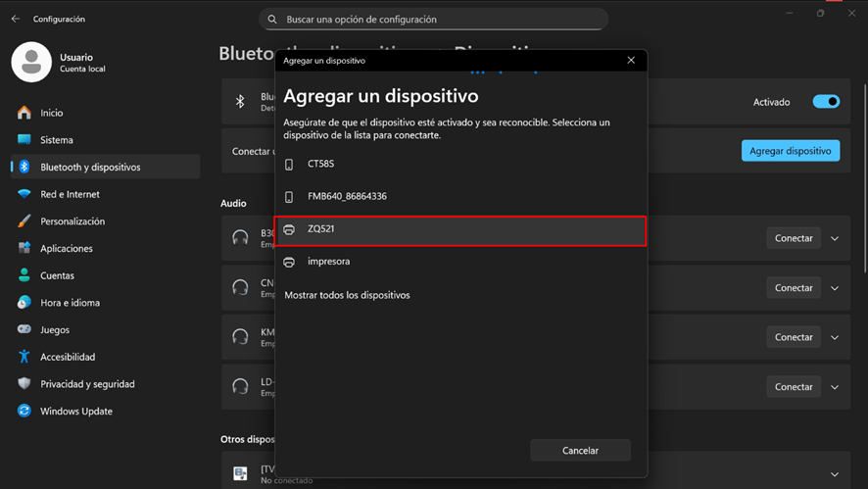
Task: Close the Agregar un dispositivo dialog
Action: coord(631,61)
